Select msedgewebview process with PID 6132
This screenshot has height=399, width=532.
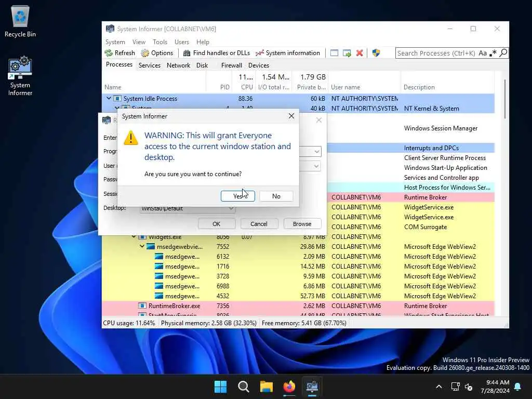click(298, 257)
